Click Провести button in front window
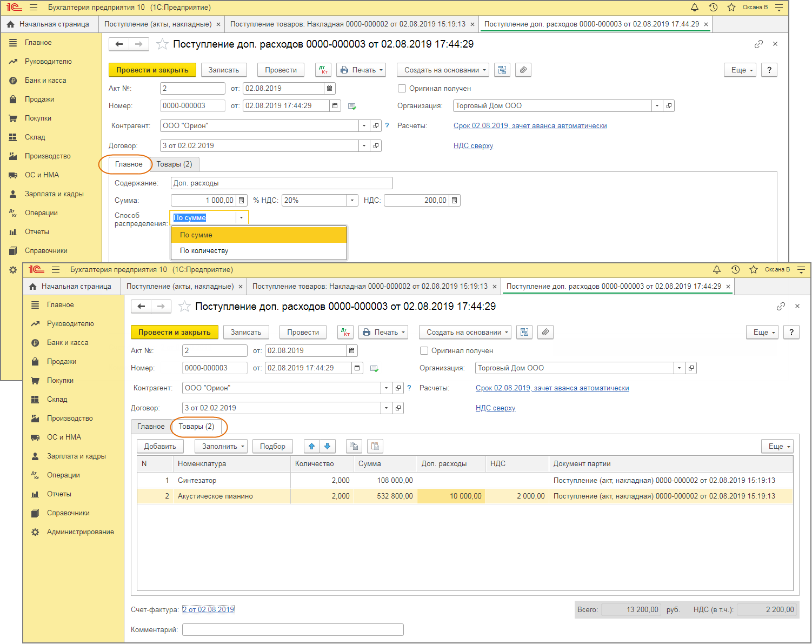Image resolution: width=812 pixels, height=644 pixels. (303, 333)
